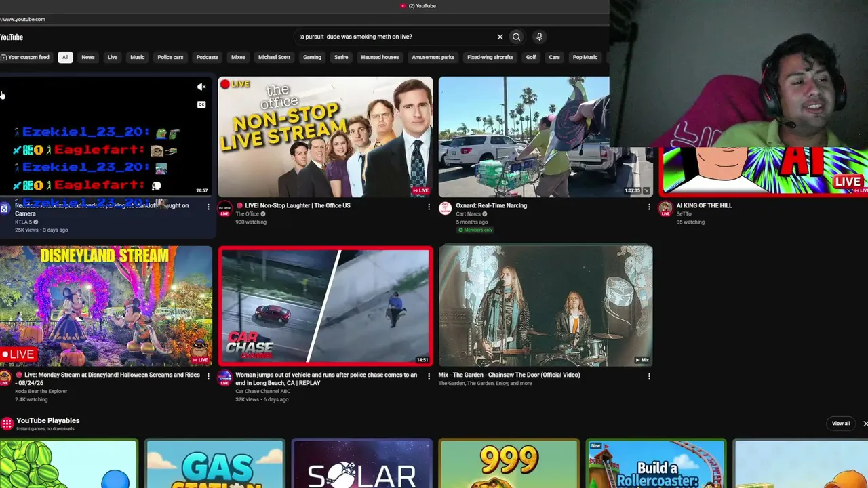
Task: Open the 'Mix - The Garden - Chainsaw The Door' title
Action: (509, 375)
